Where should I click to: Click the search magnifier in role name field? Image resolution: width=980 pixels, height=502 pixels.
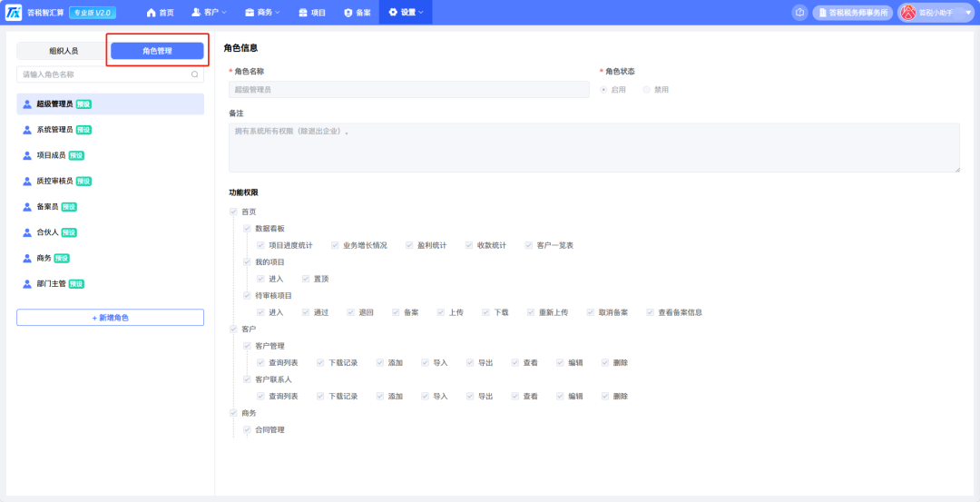pyautogui.click(x=194, y=74)
